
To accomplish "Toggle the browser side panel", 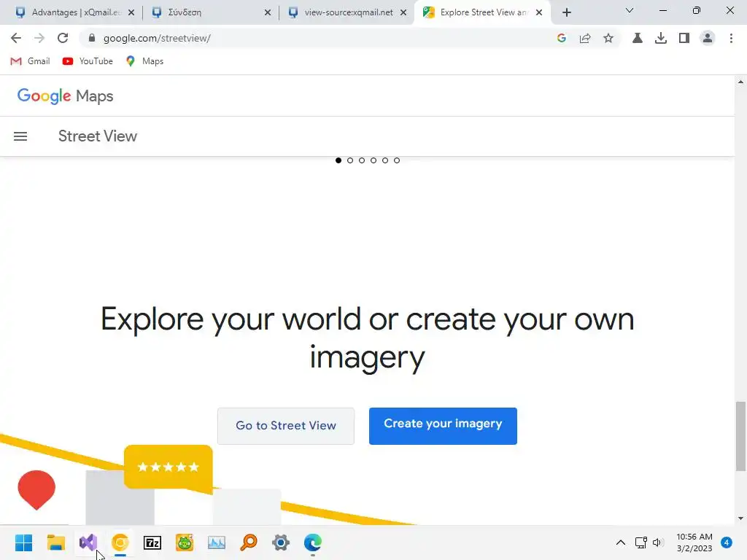I will [684, 38].
